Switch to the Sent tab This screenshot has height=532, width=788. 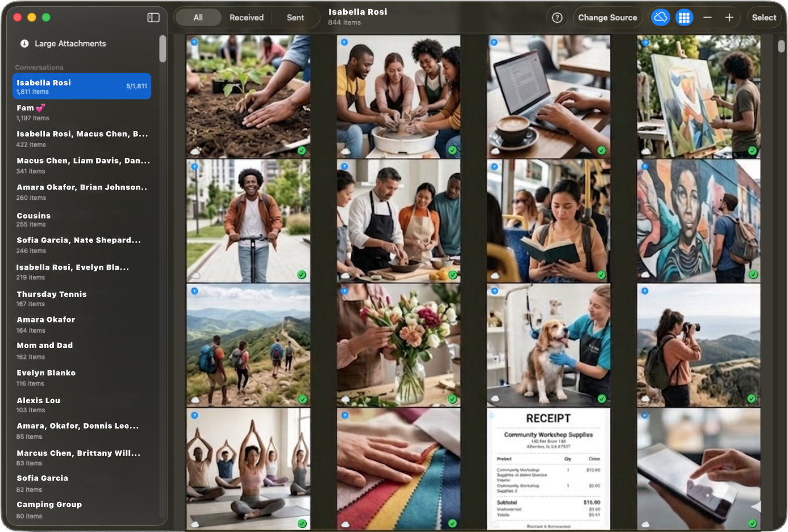click(295, 18)
